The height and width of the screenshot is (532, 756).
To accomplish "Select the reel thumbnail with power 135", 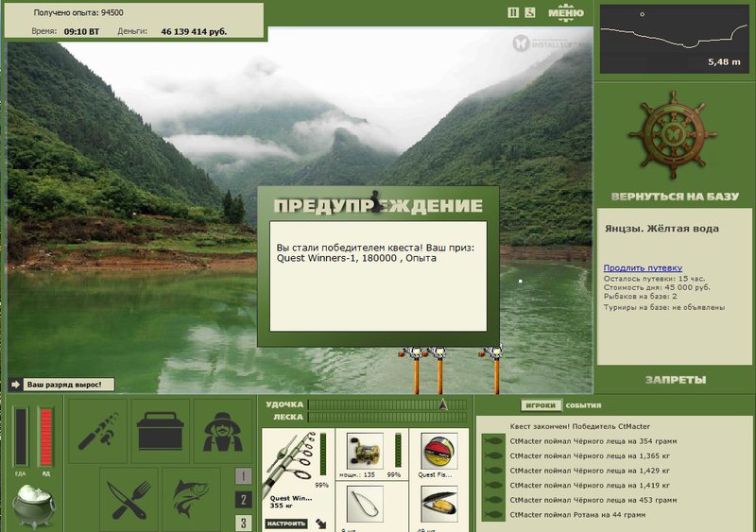I will 365,452.
